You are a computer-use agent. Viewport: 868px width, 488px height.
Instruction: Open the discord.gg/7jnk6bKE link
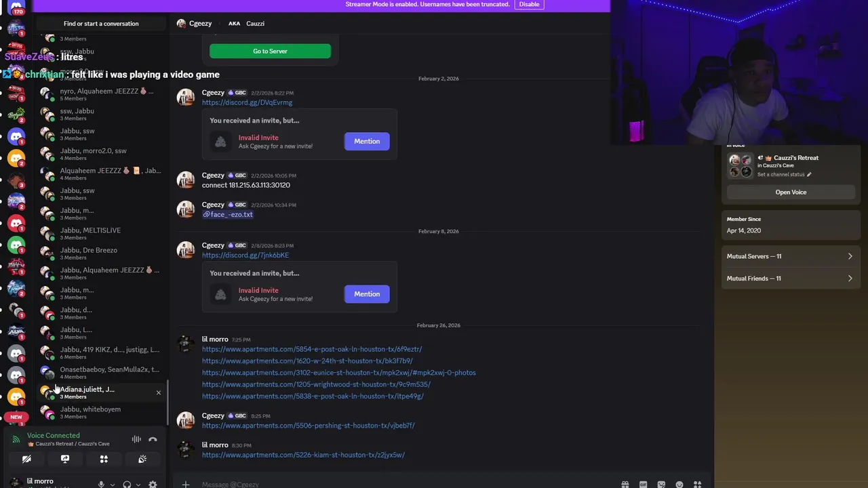245,256
